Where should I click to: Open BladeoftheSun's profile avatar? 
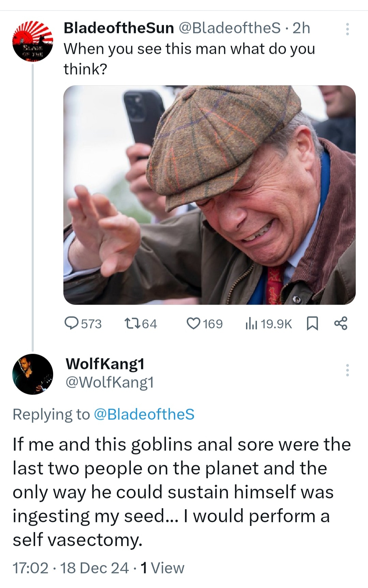[x=33, y=42]
